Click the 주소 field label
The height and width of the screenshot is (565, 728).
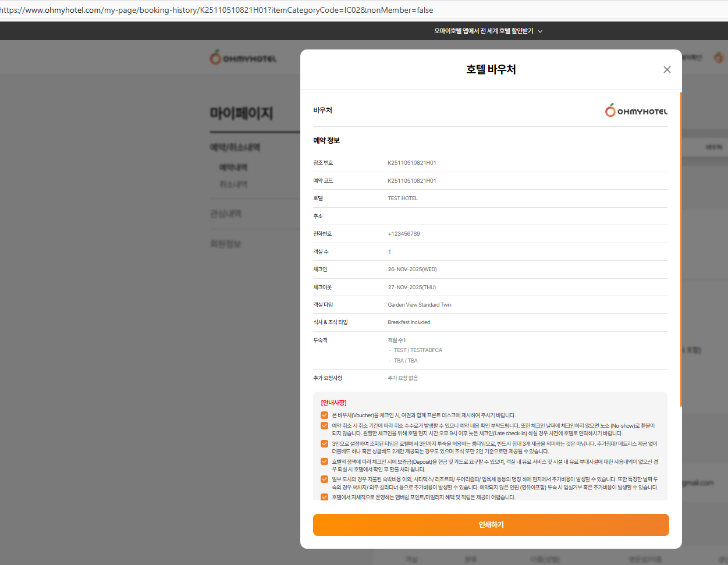tap(318, 216)
